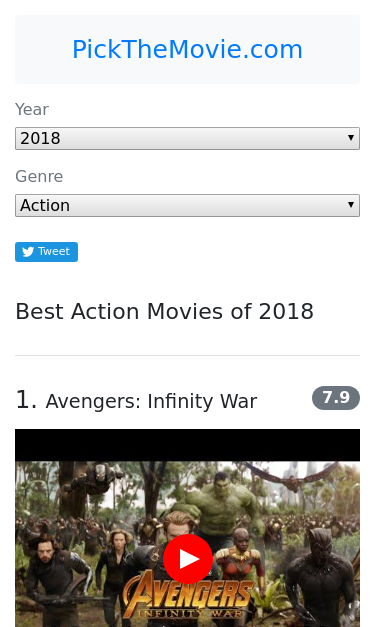Click the Genre field label
The height and width of the screenshot is (627, 375).
39,176
